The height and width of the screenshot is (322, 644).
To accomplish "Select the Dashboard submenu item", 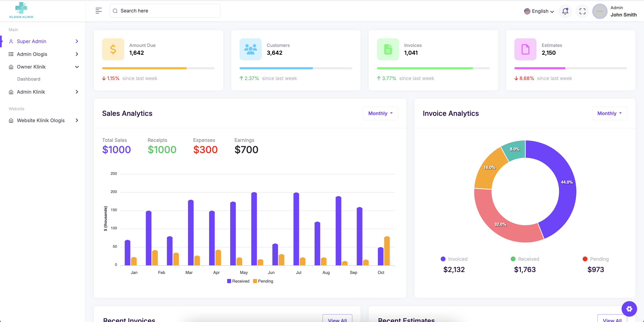I will (29, 79).
